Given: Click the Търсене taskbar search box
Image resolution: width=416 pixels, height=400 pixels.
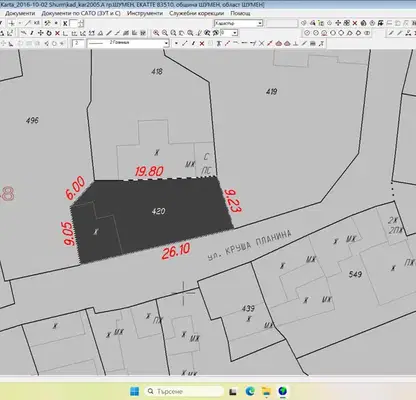Looking at the screenshot, I should (184, 391).
